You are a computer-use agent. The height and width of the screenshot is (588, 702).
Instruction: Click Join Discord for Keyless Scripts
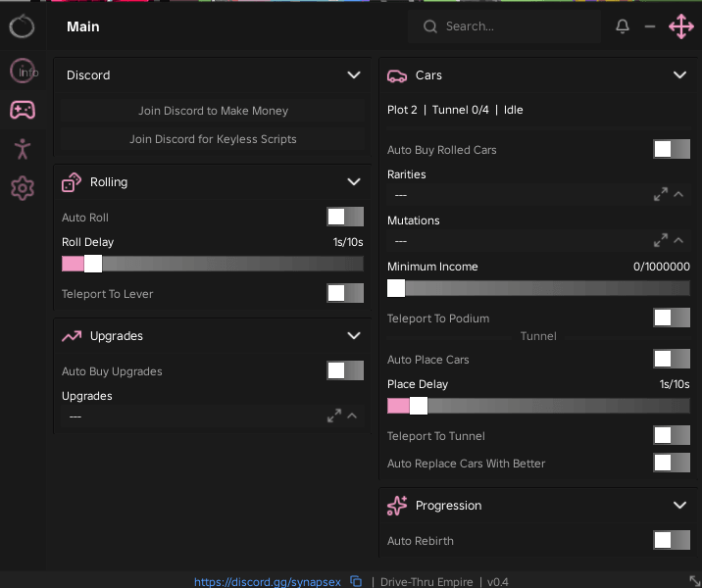click(x=213, y=139)
